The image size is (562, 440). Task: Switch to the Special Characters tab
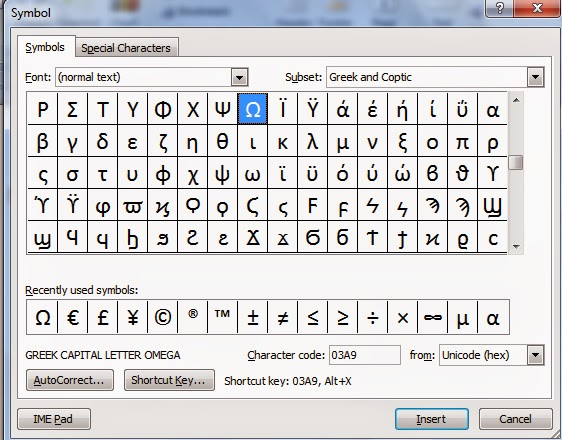coord(127,48)
